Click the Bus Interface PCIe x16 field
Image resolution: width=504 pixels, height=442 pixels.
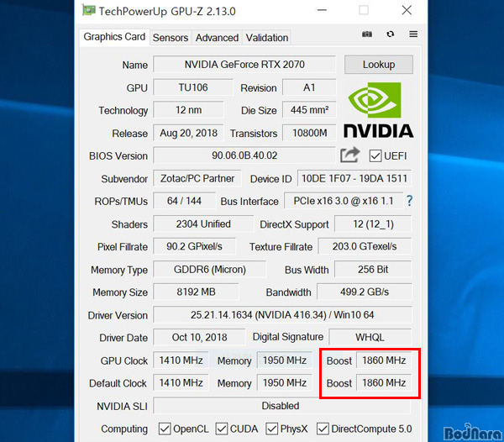pyautogui.click(x=344, y=201)
